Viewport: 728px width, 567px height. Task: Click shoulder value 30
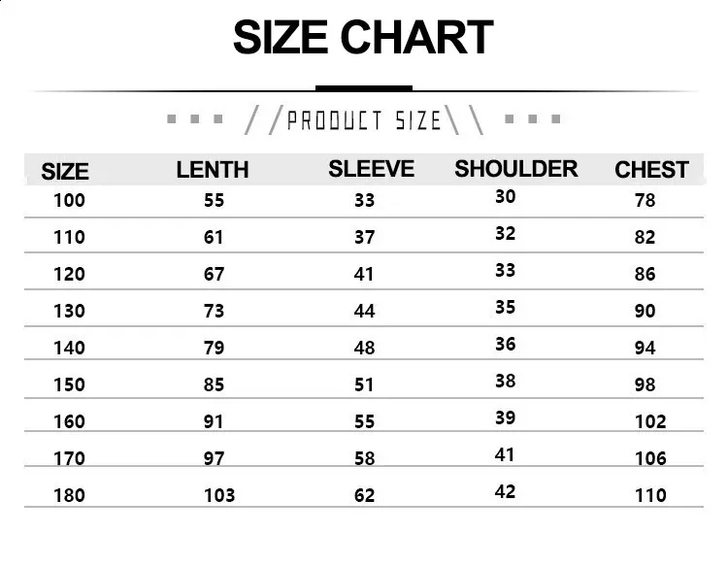pos(505,197)
